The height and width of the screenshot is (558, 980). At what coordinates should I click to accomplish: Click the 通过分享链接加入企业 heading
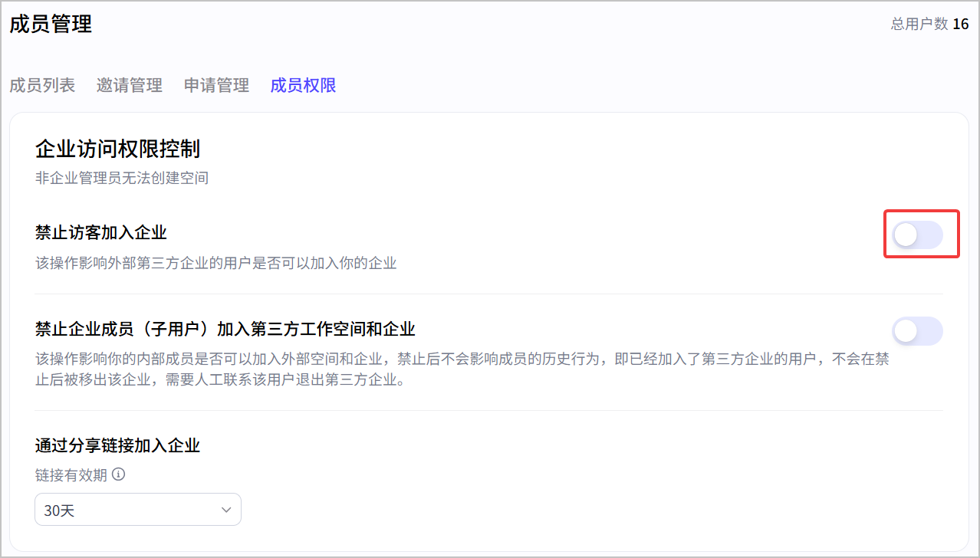(117, 445)
